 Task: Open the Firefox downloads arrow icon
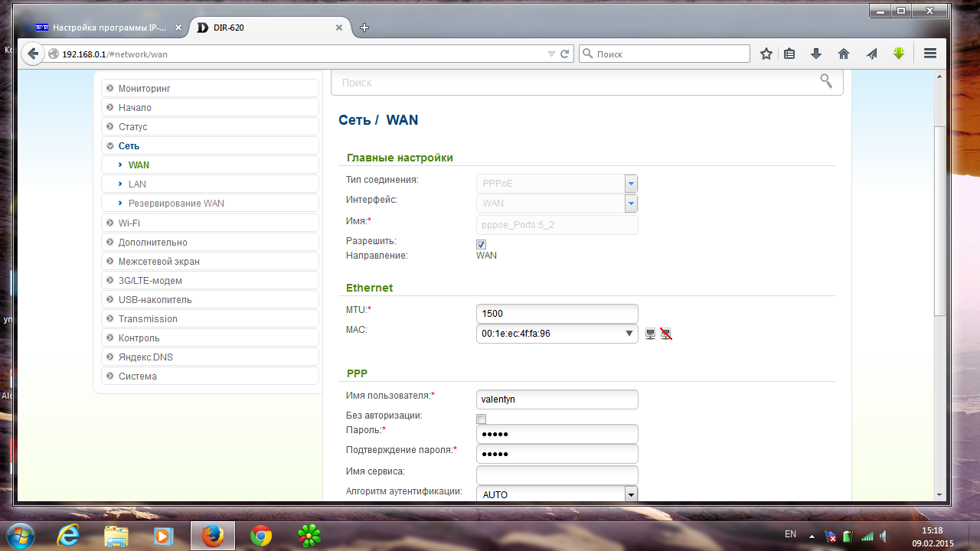click(816, 54)
